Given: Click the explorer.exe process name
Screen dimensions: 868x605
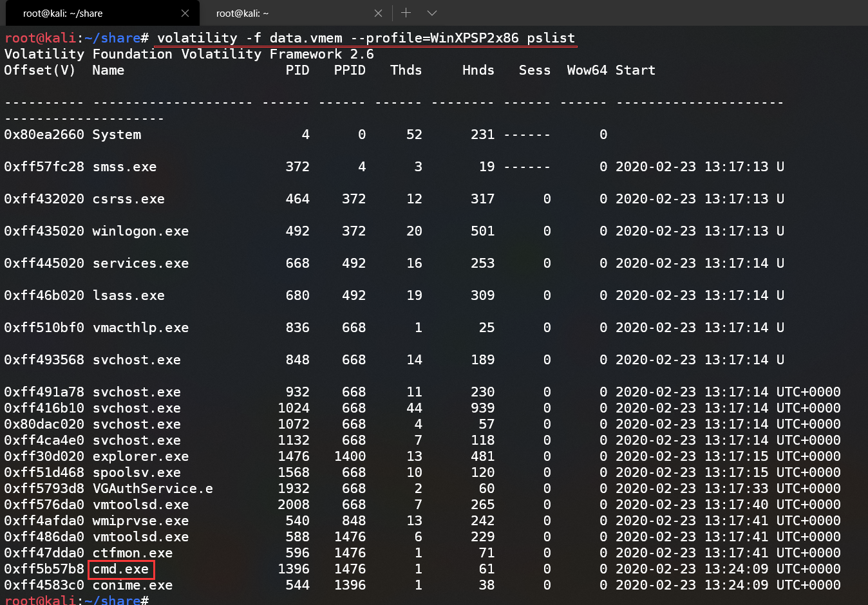Looking at the screenshot, I should (x=140, y=456).
